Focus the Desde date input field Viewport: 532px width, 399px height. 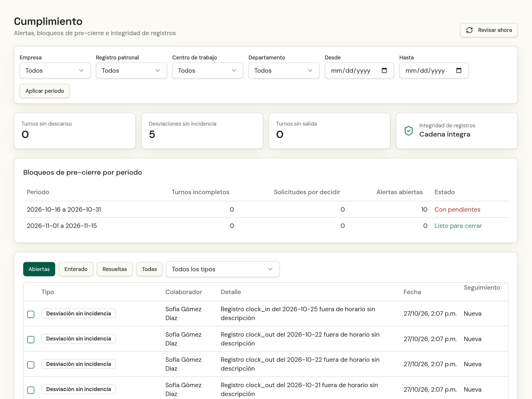click(x=359, y=70)
